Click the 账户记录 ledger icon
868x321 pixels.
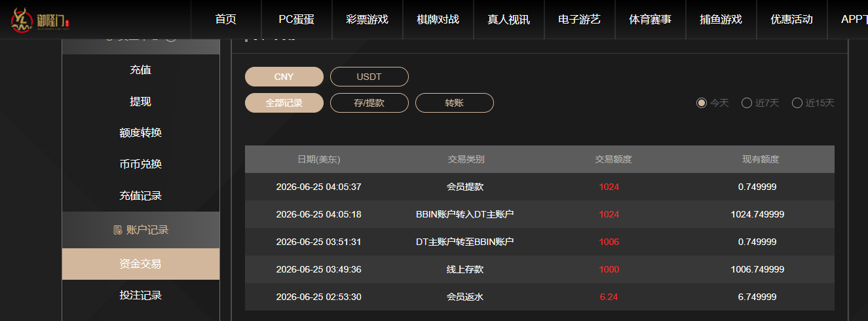click(118, 230)
